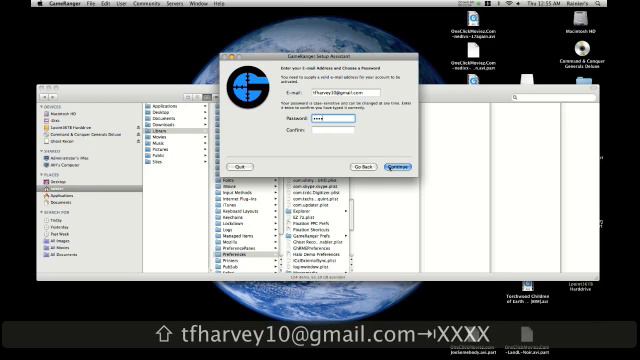Expand the Logs folder arrow
This screenshot has height=360, width=640.
(x=276, y=230)
